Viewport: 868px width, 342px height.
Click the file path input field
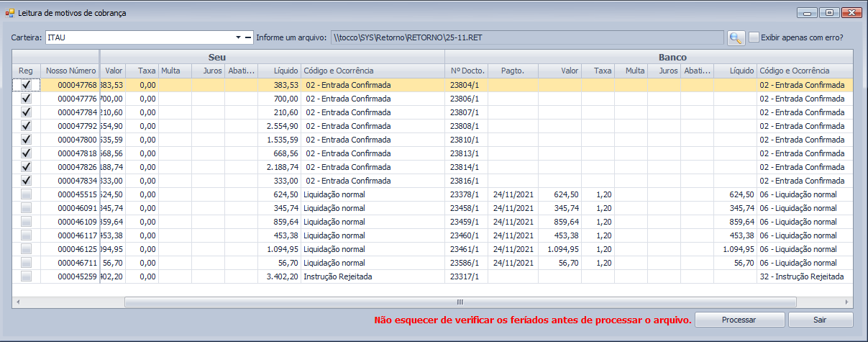[526, 37]
